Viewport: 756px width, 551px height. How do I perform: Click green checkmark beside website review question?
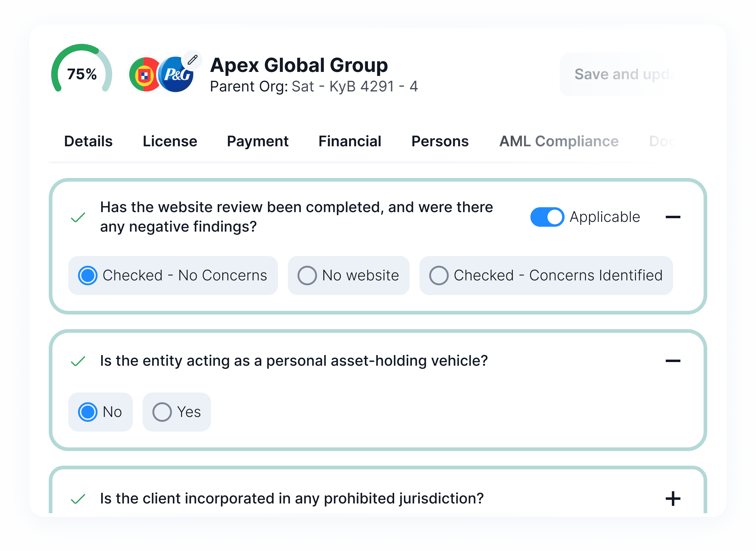pyautogui.click(x=78, y=218)
